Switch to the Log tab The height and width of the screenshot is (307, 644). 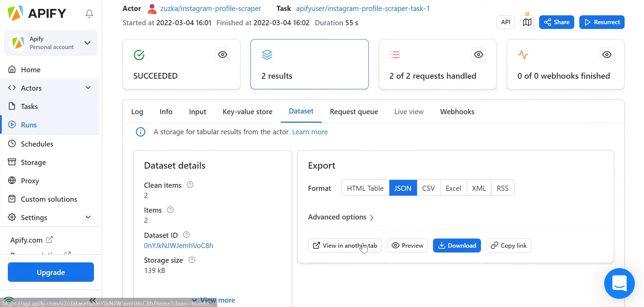coord(137,112)
